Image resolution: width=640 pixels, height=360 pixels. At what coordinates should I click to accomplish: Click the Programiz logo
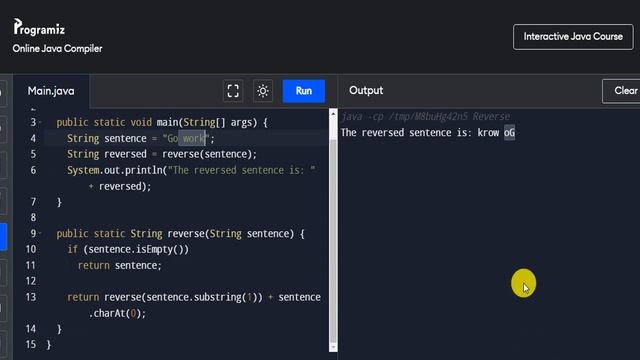(39, 28)
